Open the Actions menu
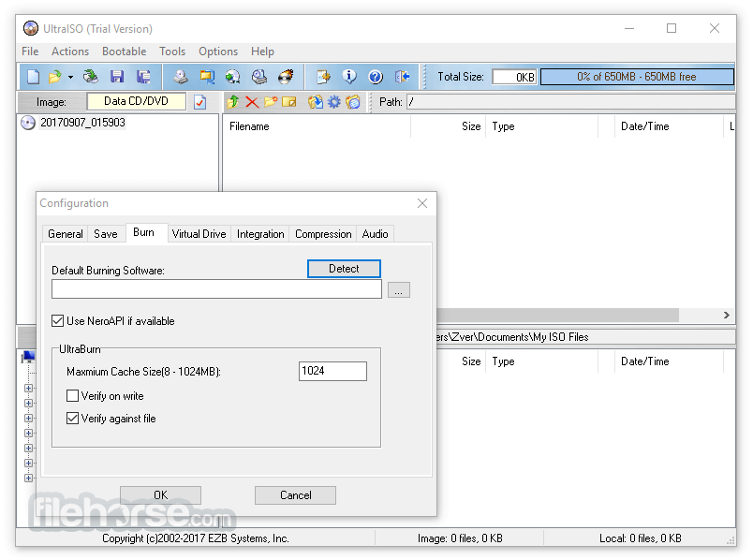The height and width of the screenshot is (560, 753). click(70, 52)
